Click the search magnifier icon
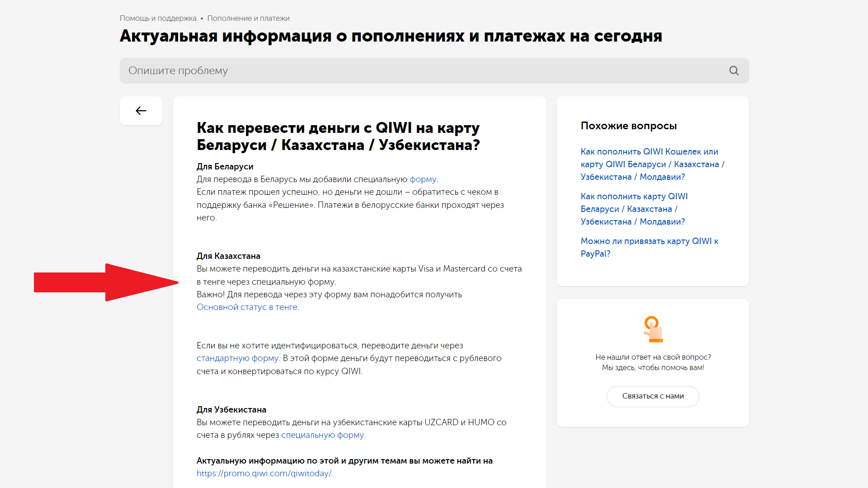Screen dimensions: 868x488 click(733, 70)
